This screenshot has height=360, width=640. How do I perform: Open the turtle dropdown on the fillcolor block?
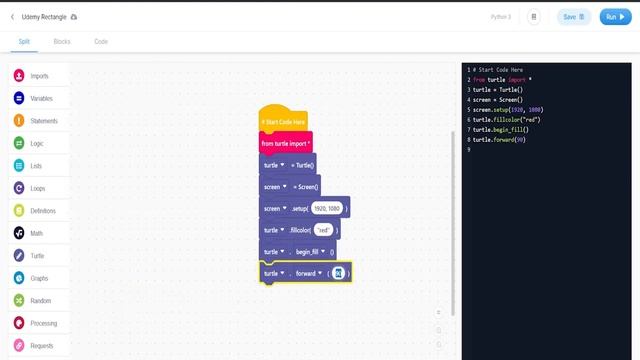pyautogui.click(x=274, y=230)
